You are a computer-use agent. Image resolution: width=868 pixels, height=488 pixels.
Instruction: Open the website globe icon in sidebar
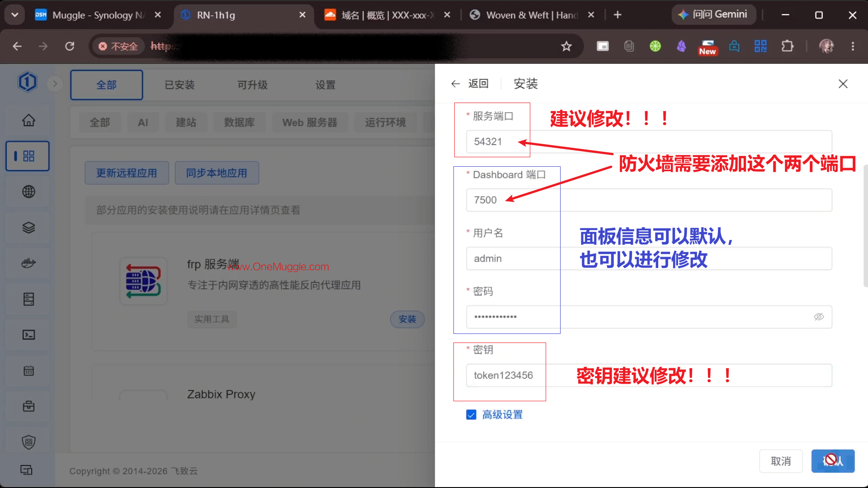click(x=28, y=192)
